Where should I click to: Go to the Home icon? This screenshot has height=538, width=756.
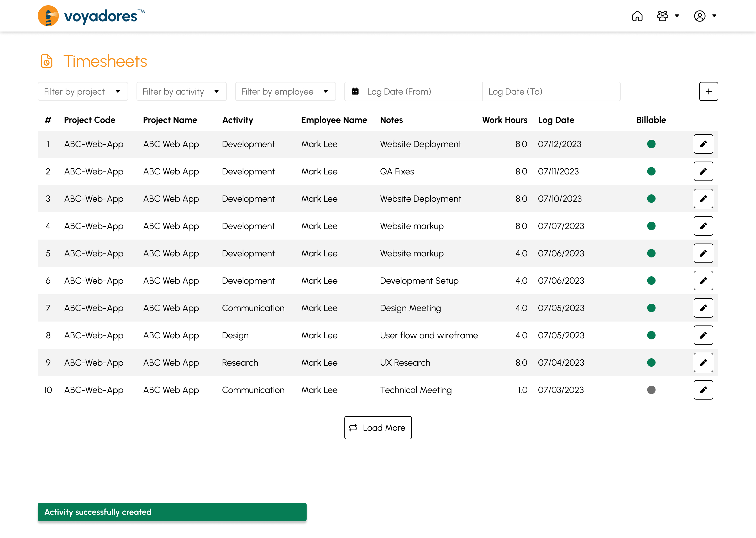[x=637, y=16]
